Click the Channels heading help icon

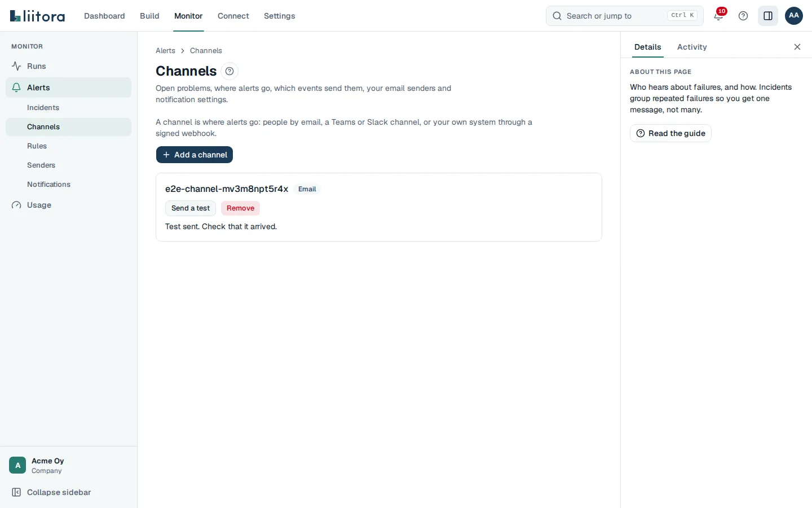coord(230,71)
